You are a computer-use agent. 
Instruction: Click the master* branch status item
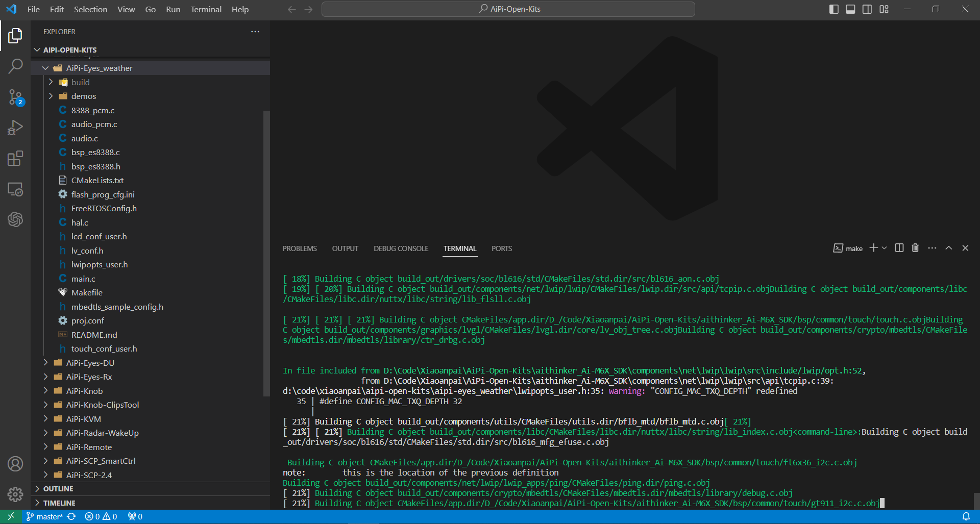click(x=44, y=516)
